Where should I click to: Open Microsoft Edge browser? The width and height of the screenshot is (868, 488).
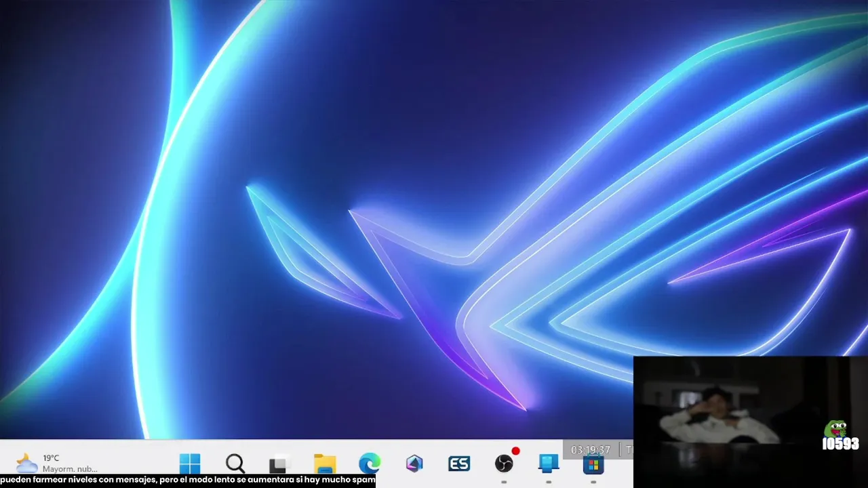(x=370, y=464)
